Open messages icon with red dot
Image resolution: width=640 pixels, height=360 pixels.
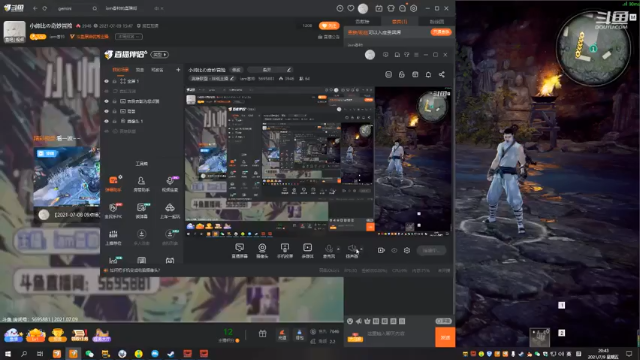coord(402,8)
